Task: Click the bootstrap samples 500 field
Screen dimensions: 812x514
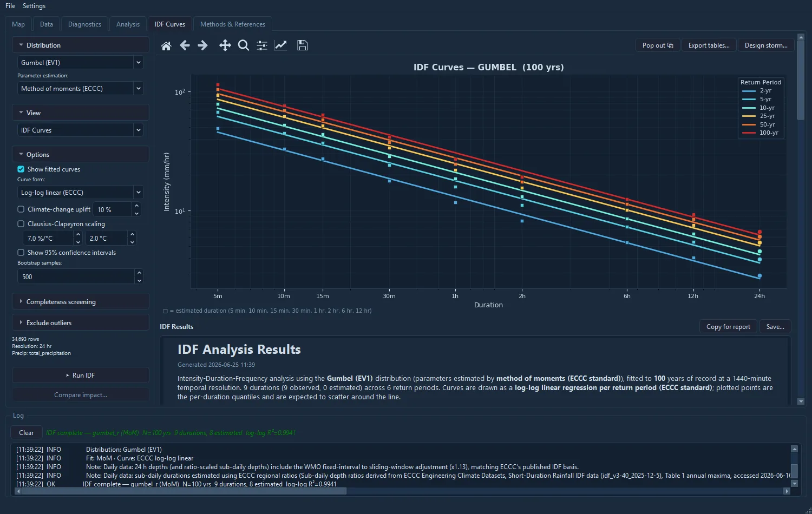Action: click(x=76, y=277)
